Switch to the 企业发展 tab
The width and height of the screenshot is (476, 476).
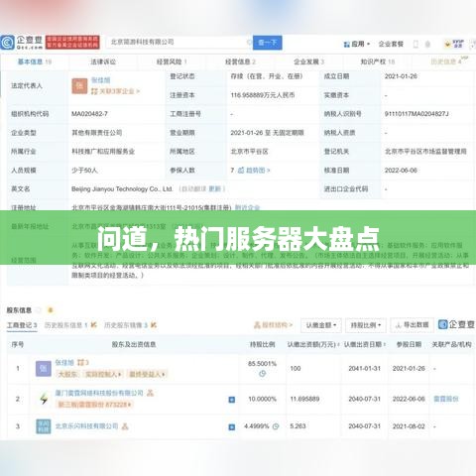pyautogui.click(x=309, y=61)
